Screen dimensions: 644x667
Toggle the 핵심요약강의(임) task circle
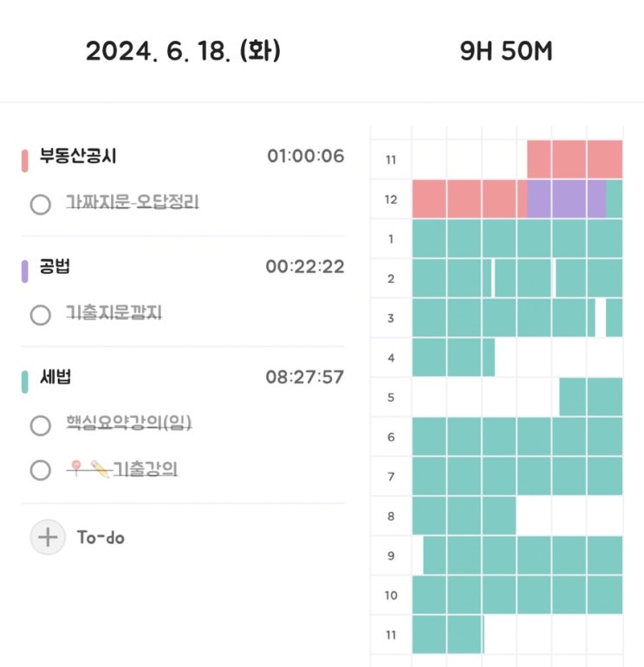tap(41, 425)
